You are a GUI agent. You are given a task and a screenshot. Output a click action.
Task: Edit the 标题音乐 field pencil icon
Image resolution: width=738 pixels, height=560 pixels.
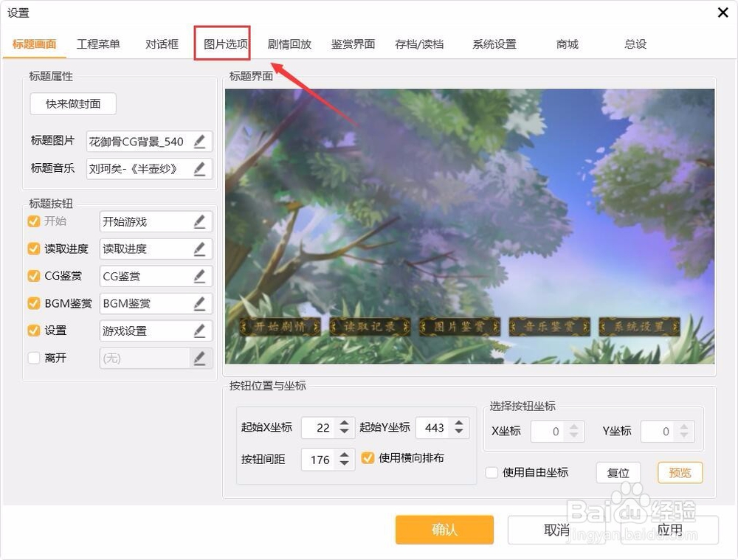[199, 168]
